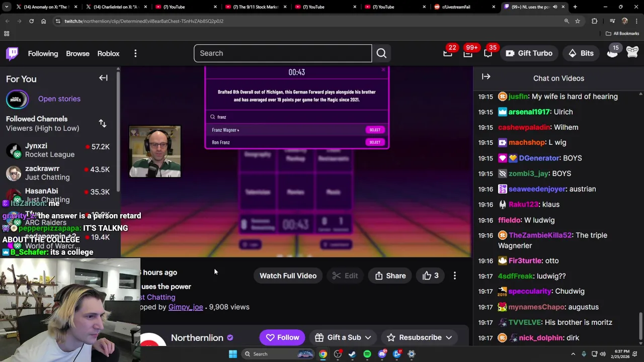Switch to Anomaly on X browser tab
The image size is (644, 362).
click(45, 7)
